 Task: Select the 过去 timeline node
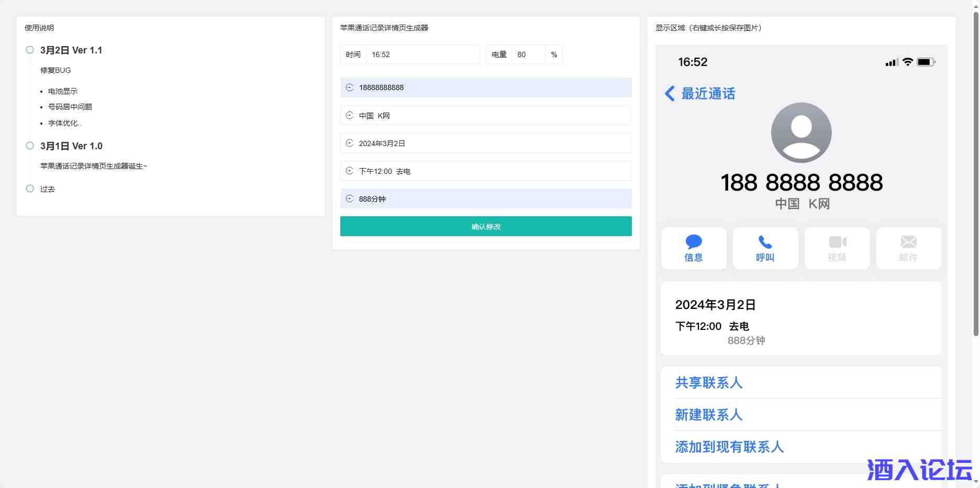(30, 188)
